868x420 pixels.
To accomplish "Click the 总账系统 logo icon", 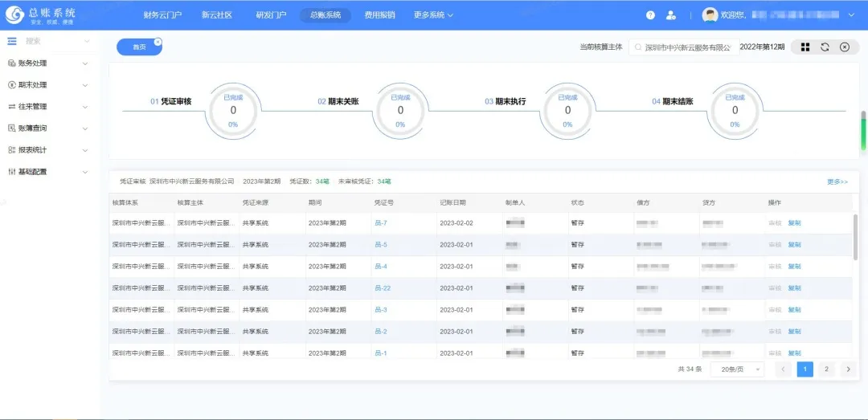I will 15,15.
